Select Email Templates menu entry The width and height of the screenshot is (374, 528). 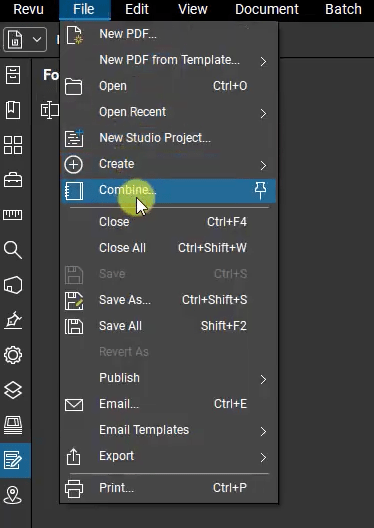[169, 430]
